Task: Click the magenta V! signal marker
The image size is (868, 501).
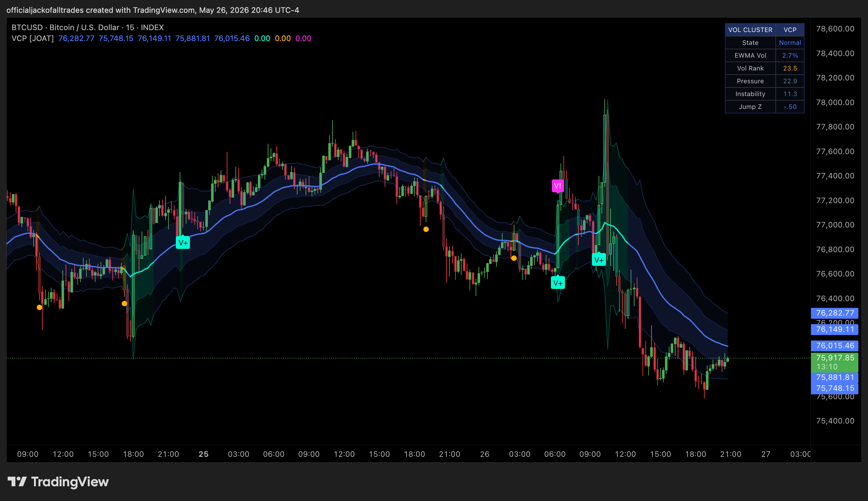Action: tap(558, 186)
